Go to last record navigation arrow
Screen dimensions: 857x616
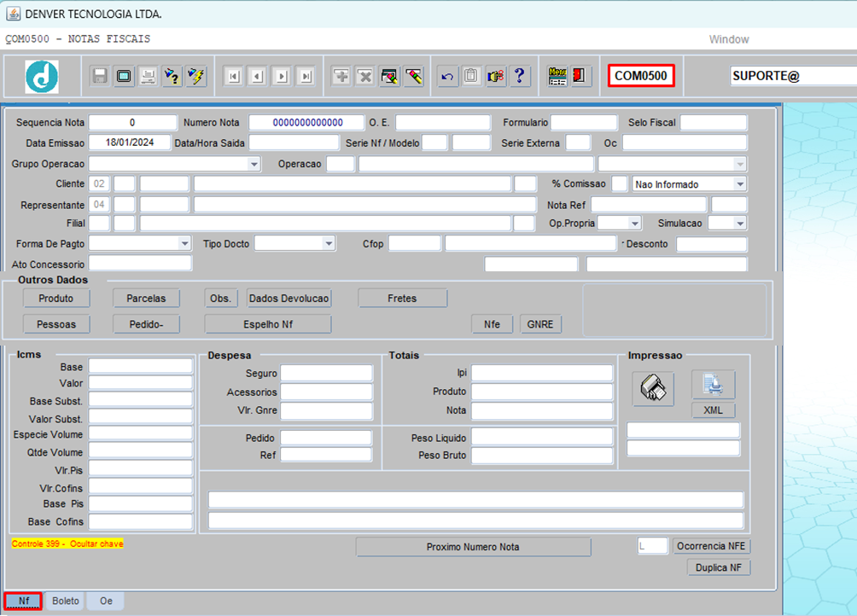coord(306,76)
